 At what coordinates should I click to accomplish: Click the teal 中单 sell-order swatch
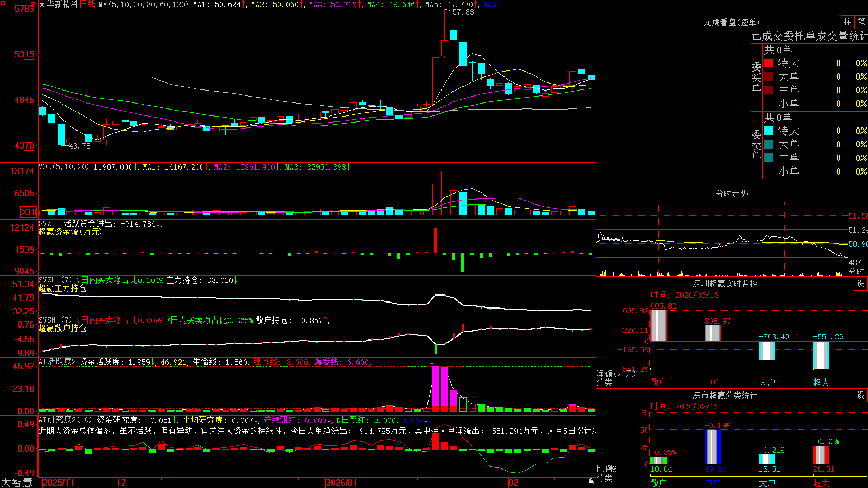[768, 158]
